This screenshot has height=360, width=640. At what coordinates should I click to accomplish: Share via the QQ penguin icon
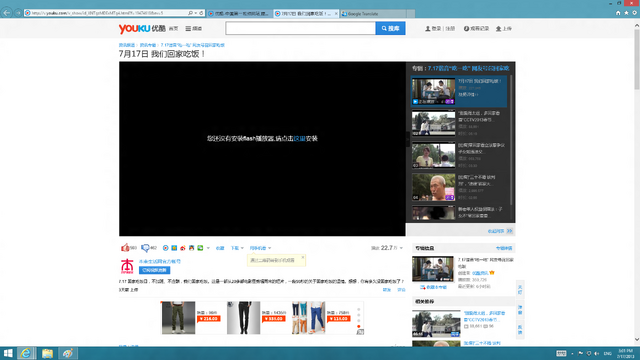coord(191,248)
